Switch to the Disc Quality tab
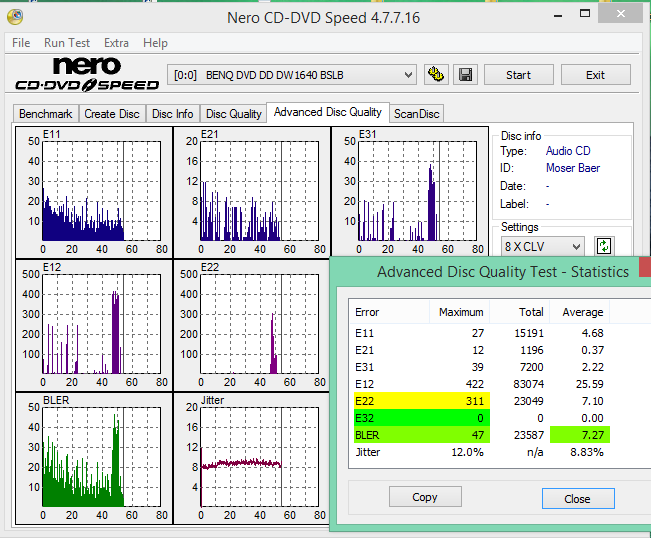 pyautogui.click(x=234, y=114)
